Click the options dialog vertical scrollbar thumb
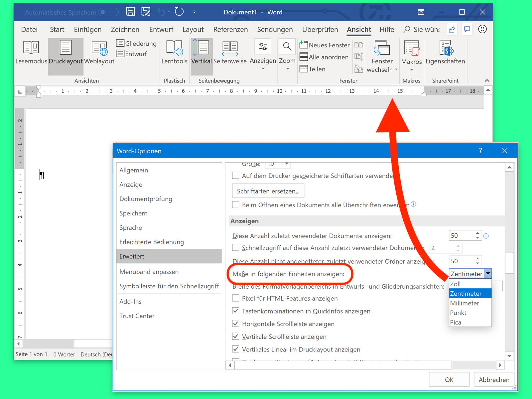Image resolution: width=532 pixels, height=399 pixels. pos(509,263)
